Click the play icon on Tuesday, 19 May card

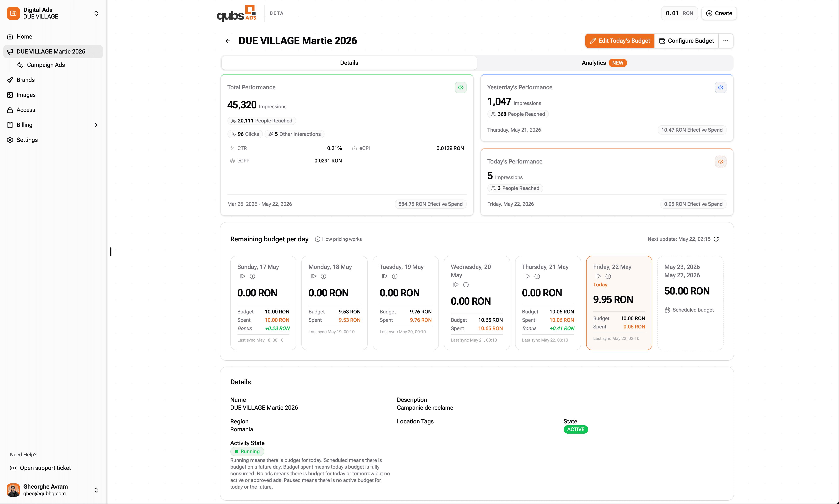[385, 276]
